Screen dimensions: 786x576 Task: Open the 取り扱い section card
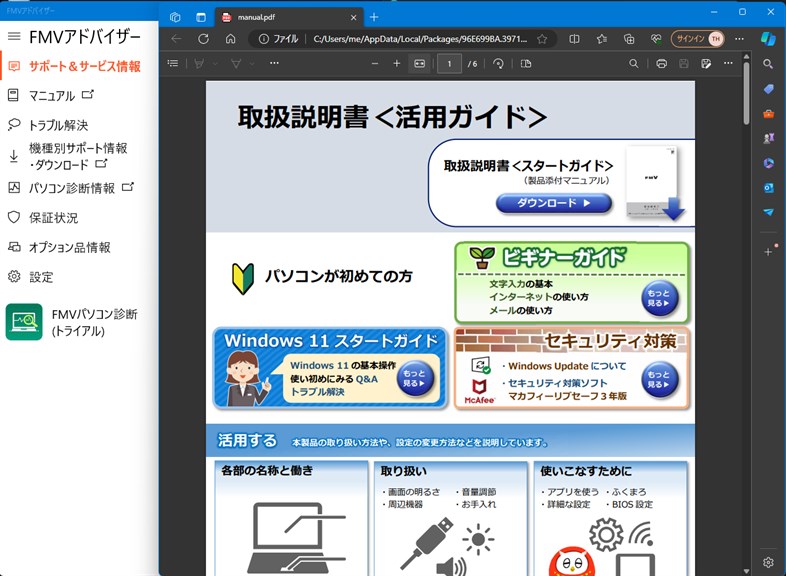[x=451, y=518]
